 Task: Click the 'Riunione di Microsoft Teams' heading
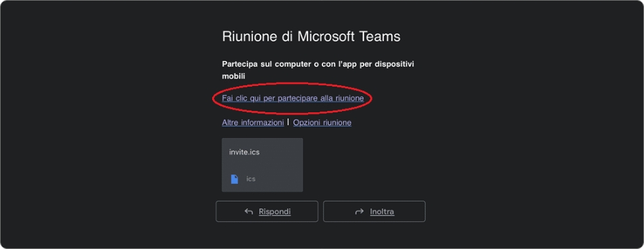click(x=312, y=37)
